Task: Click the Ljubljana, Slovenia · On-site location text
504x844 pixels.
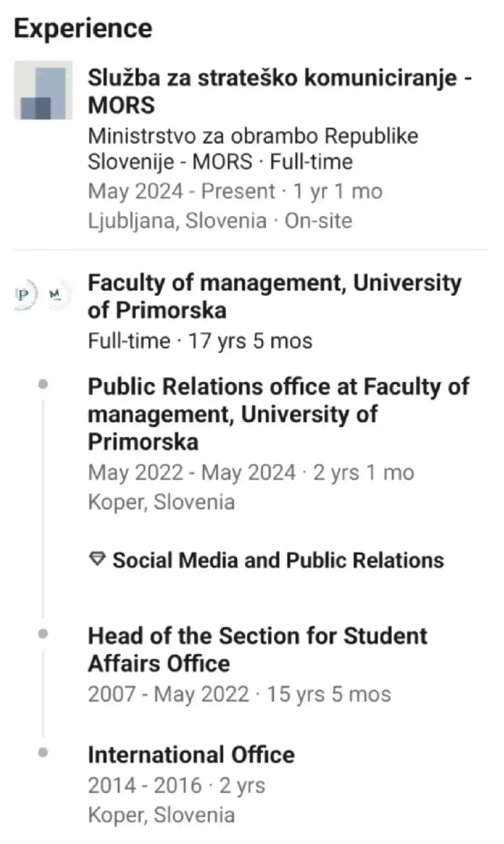Action: tap(220, 220)
